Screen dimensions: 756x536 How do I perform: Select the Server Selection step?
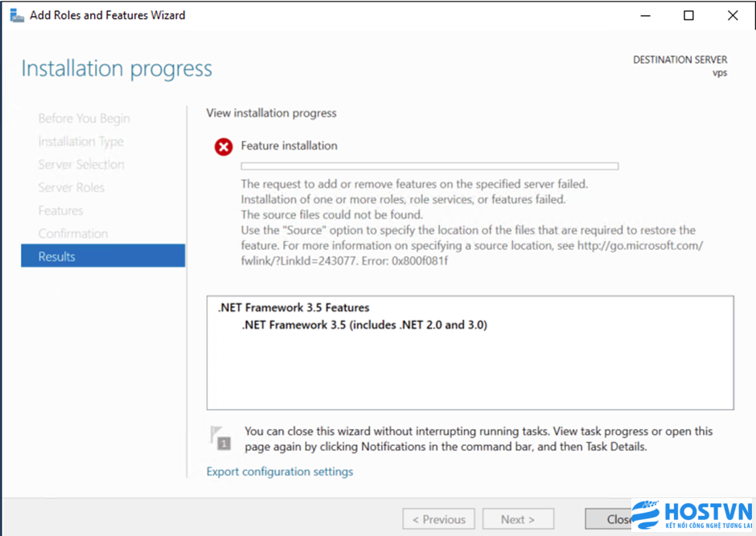click(81, 164)
